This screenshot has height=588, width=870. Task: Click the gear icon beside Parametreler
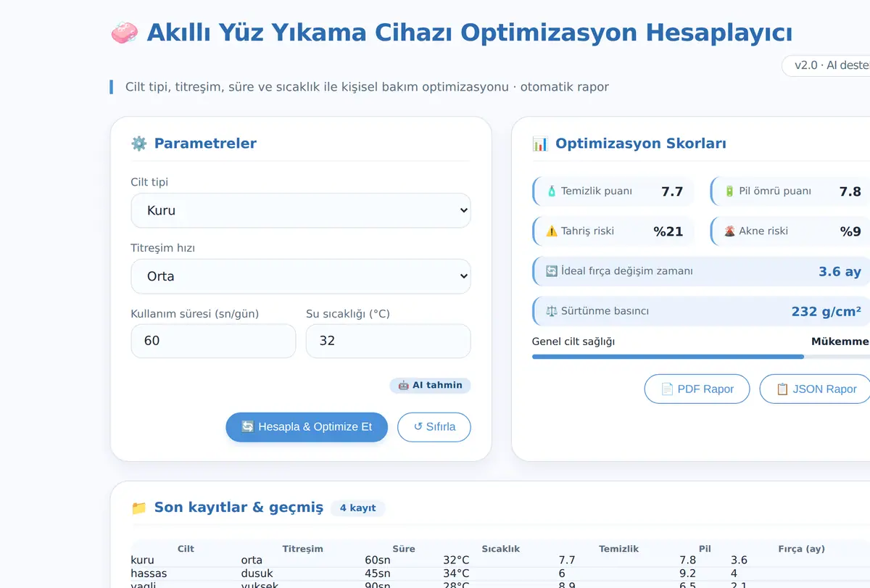click(x=138, y=144)
